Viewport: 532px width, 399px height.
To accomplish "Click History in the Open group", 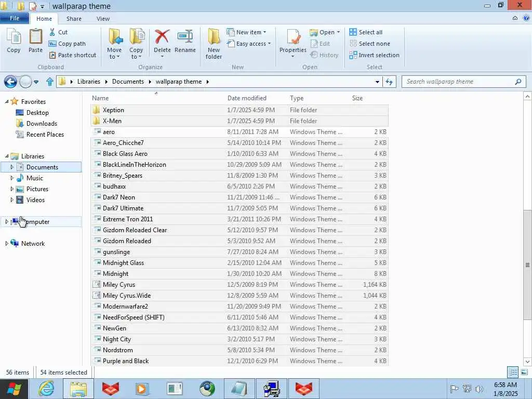I will pyautogui.click(x=324, y=55).
